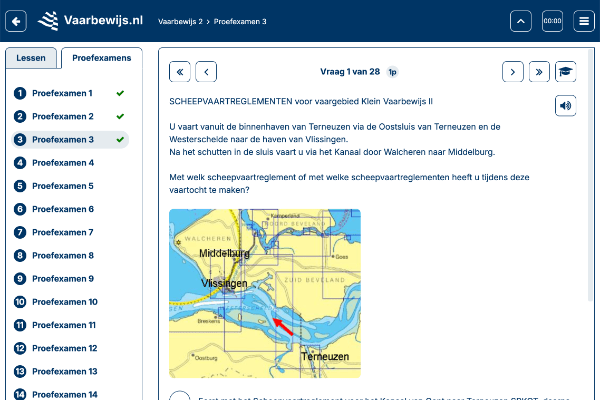Screen dimensions: 600x400
Task: Open Proefexamen 2 in the list
Action: coord(70,116)
